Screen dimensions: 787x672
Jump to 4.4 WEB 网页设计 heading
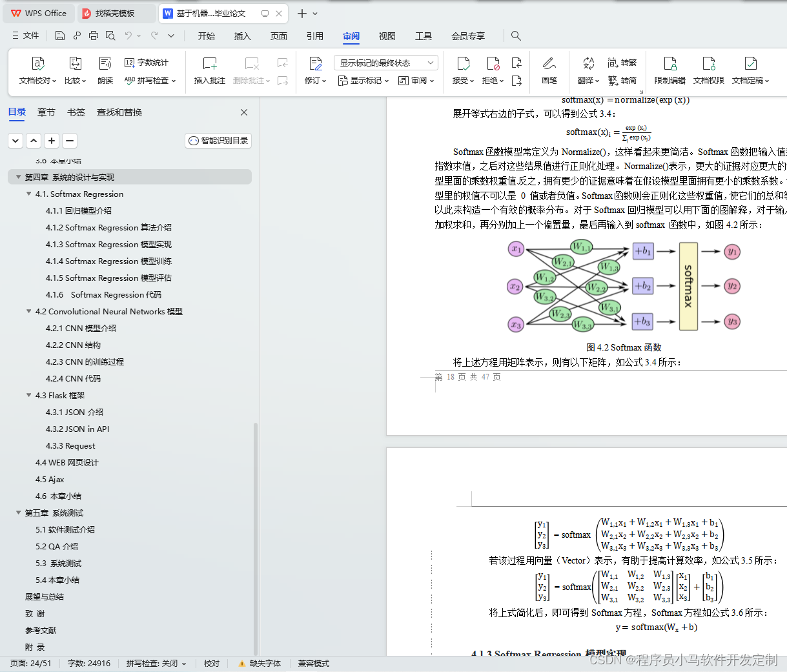67,463
